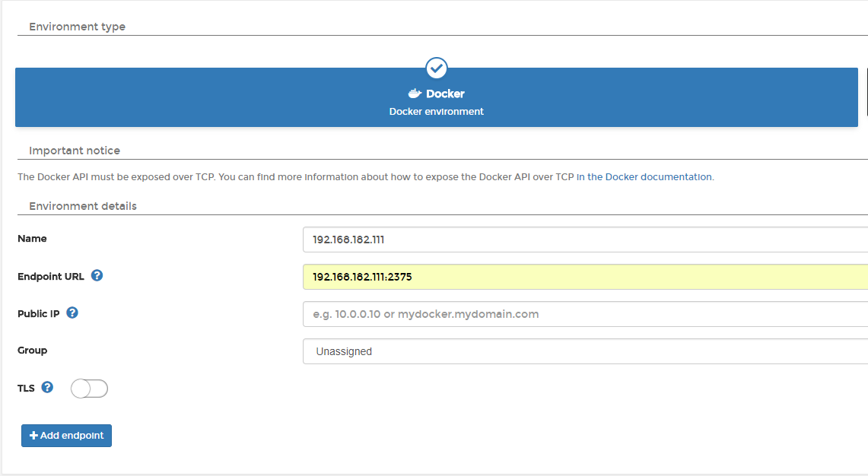Focus the Name input field
Viewport: 868px width, 476px height.
(584, 239)
